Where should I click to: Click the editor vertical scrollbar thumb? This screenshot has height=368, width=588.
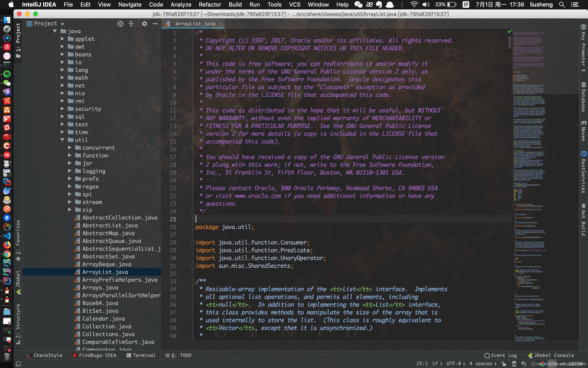tap(510, 43)
